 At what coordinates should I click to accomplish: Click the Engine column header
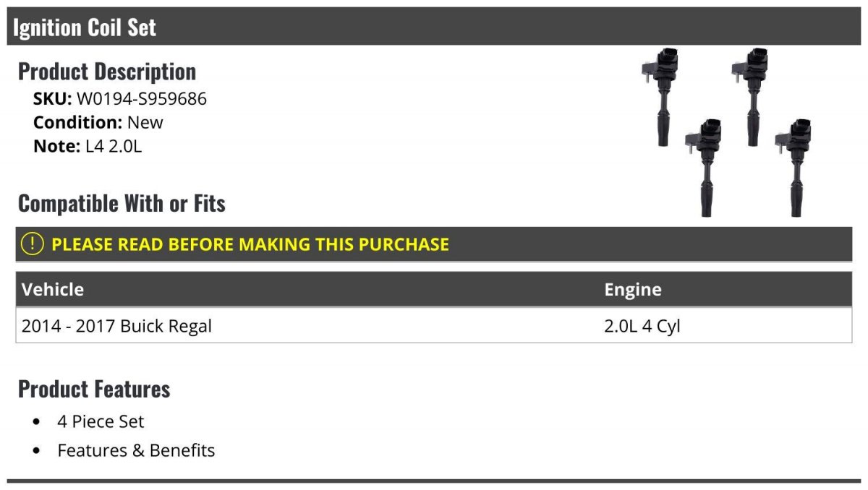pyautogui.click(x=633, y=290)
